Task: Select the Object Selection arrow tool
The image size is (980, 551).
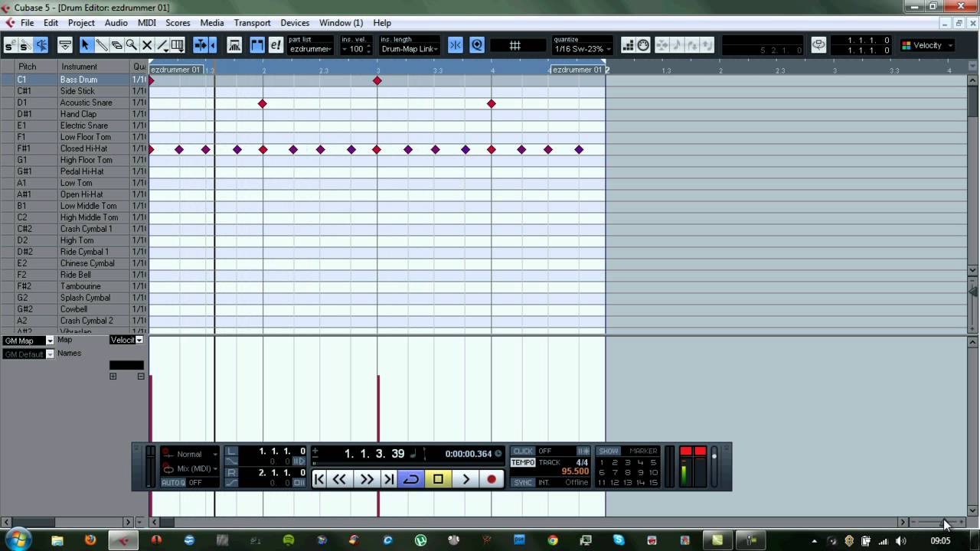Action: point(85,45)
